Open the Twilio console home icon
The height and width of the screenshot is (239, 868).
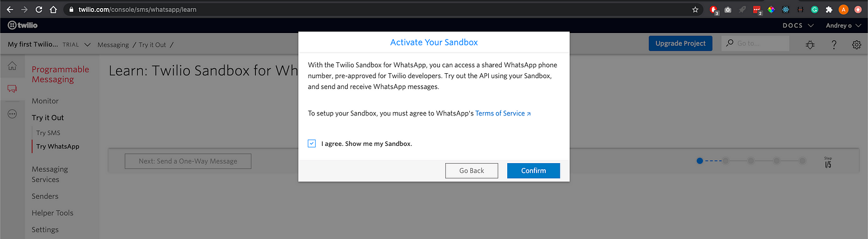(x=12, y=66)
